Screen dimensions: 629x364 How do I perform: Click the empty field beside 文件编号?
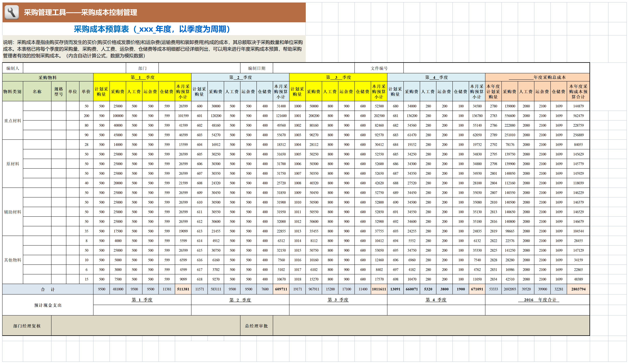(496, 68)
